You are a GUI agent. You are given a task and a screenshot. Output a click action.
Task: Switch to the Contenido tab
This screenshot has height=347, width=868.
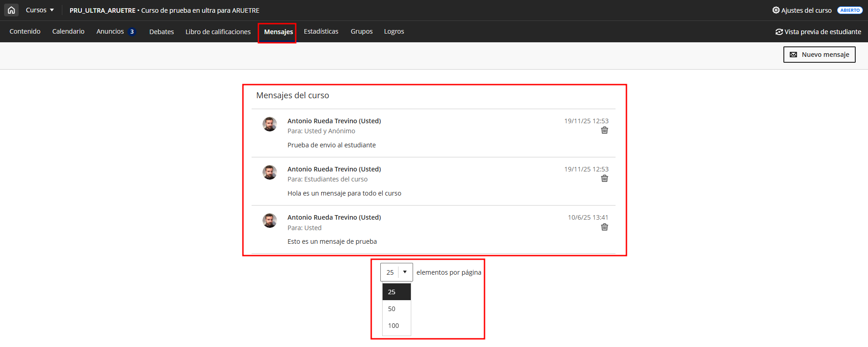click(25, 31)
